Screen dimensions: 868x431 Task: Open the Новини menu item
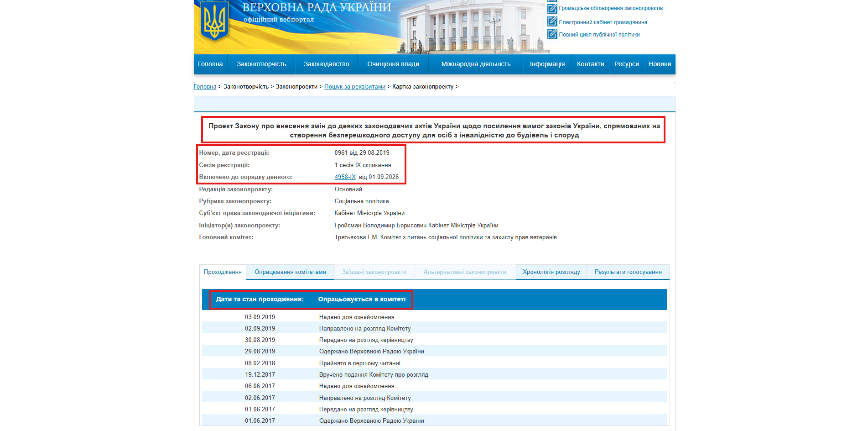coord(660,64)
